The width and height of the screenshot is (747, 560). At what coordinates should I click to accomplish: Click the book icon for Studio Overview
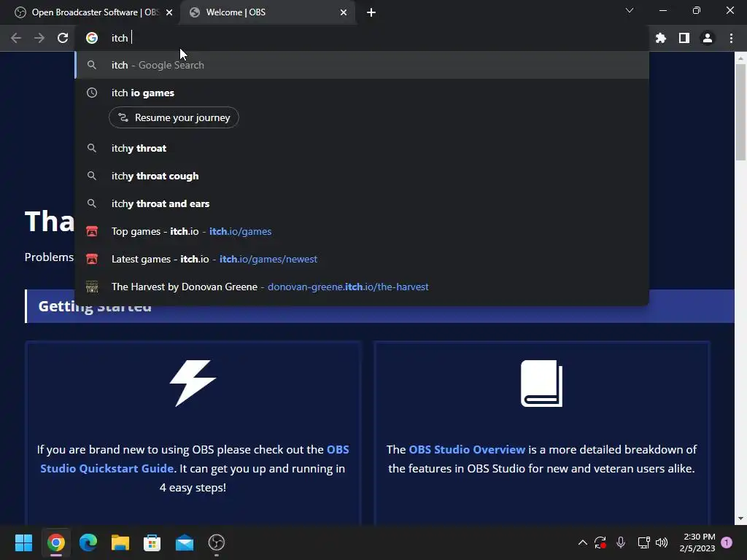[542, 384]
